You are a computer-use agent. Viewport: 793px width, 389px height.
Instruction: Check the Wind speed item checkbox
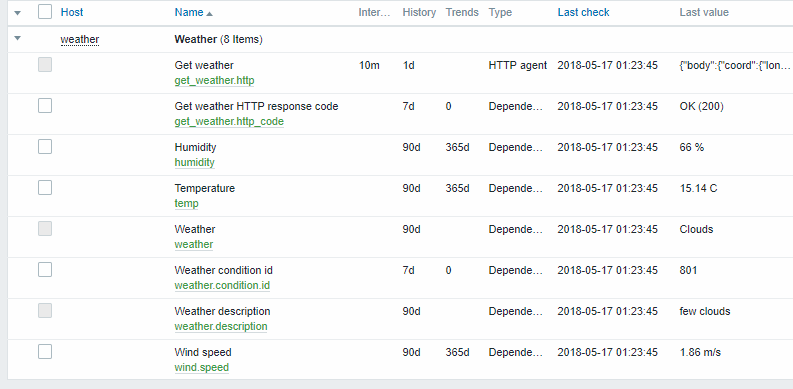[45, 352]
